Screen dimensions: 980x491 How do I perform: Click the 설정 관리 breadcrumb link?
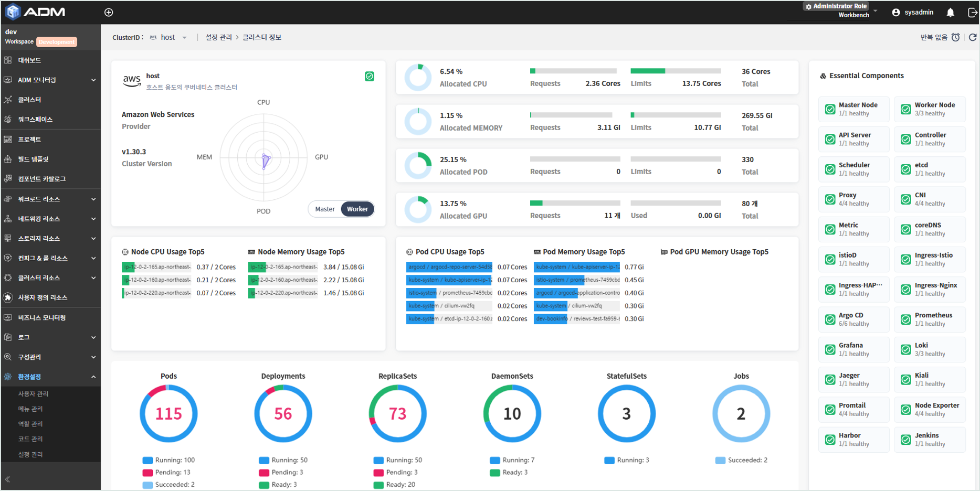coord(218,37)
